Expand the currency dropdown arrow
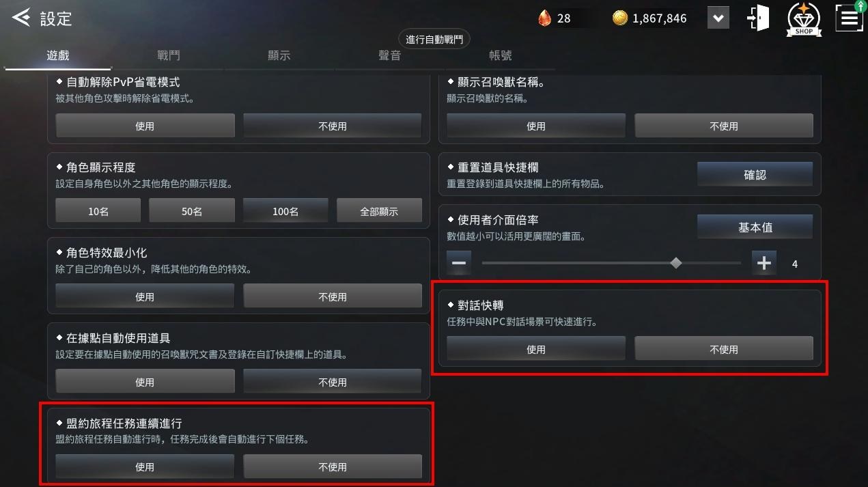The height and width of the screenshot is (487, 868). [718, 18]
